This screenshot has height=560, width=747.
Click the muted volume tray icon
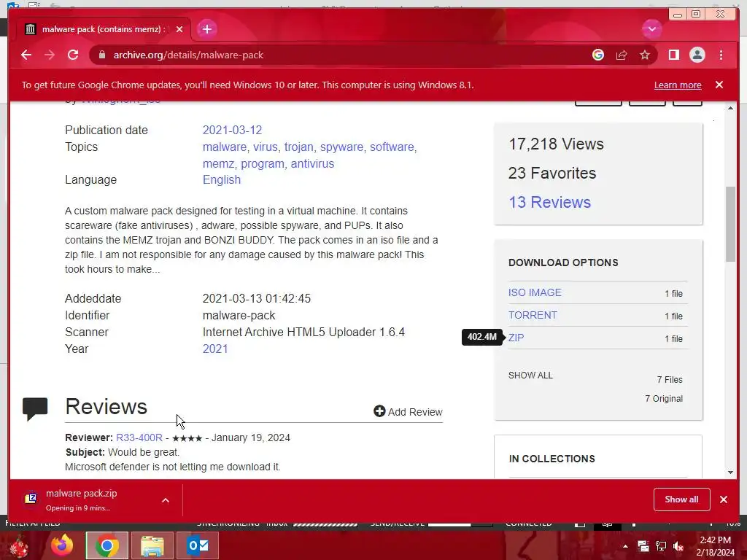click(678, 546)
